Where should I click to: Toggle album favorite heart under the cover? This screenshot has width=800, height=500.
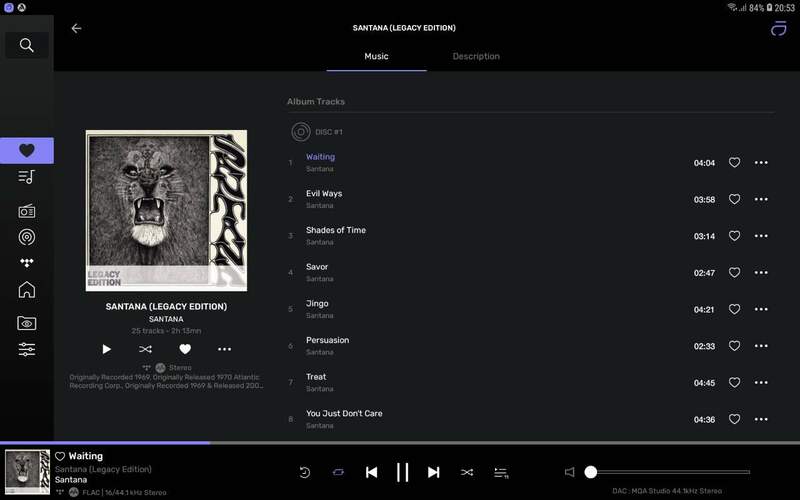tap(185, 349)
